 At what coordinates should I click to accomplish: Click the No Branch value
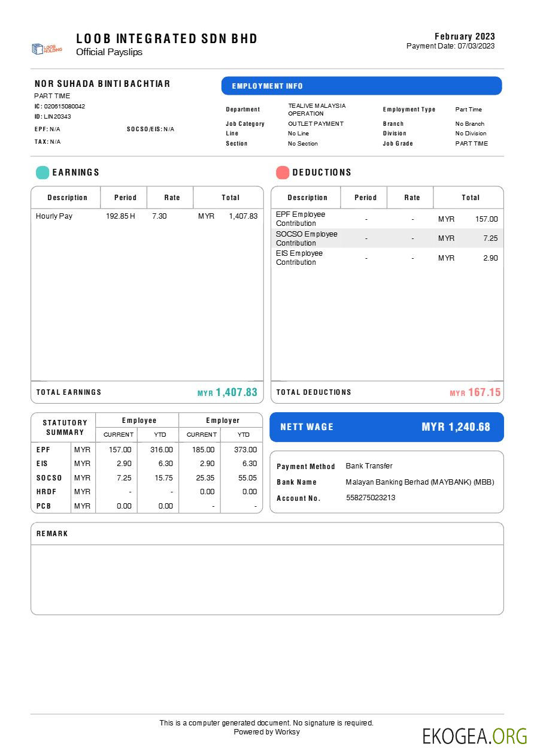coord(470,123)
